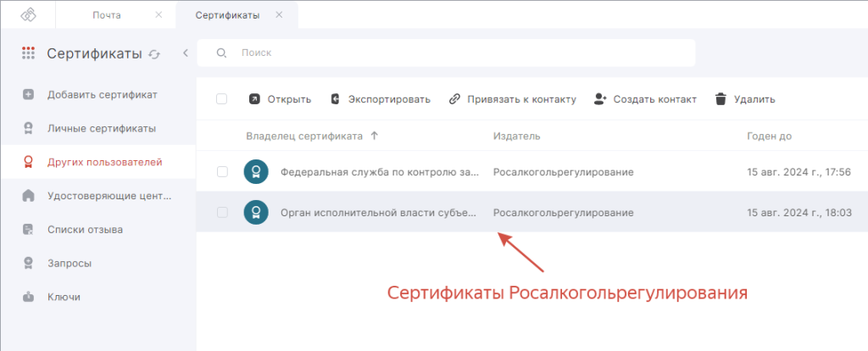Click certificate icon of Орган исполнительной row
868x351 pixels.
point(256,212)
